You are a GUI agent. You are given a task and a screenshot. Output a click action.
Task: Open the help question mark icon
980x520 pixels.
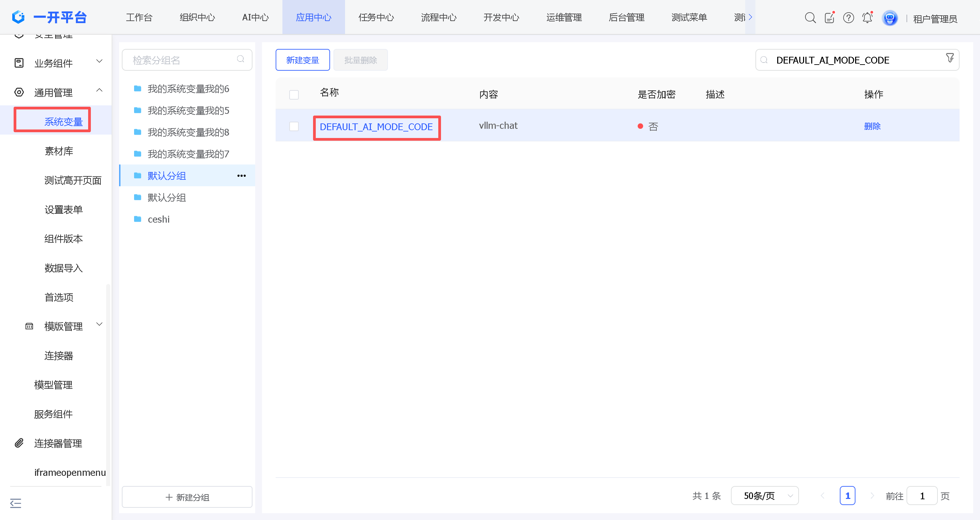click(848, 17)
